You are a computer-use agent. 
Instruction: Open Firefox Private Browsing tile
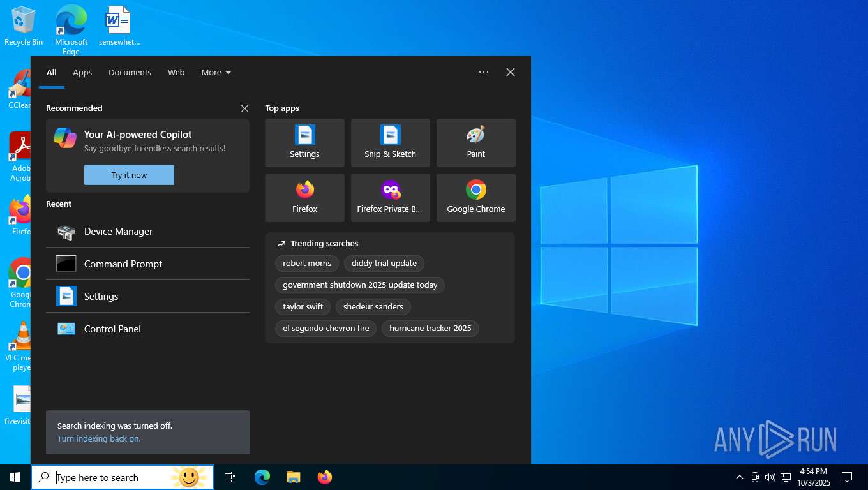click(x=390, y=198)
